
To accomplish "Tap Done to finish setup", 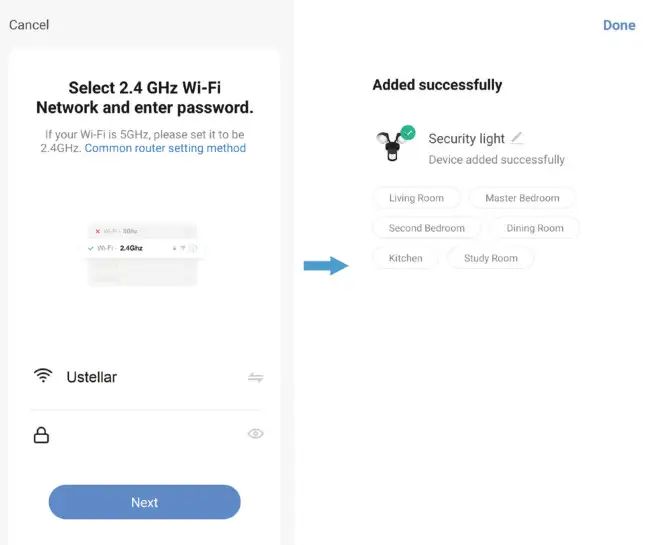I will click(x=619, y=25).
